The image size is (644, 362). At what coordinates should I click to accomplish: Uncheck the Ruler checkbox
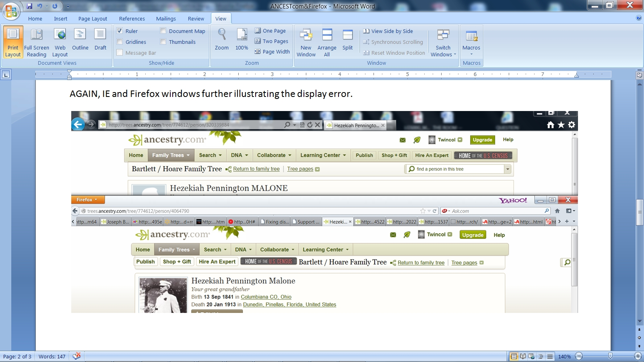pos(120,31)
